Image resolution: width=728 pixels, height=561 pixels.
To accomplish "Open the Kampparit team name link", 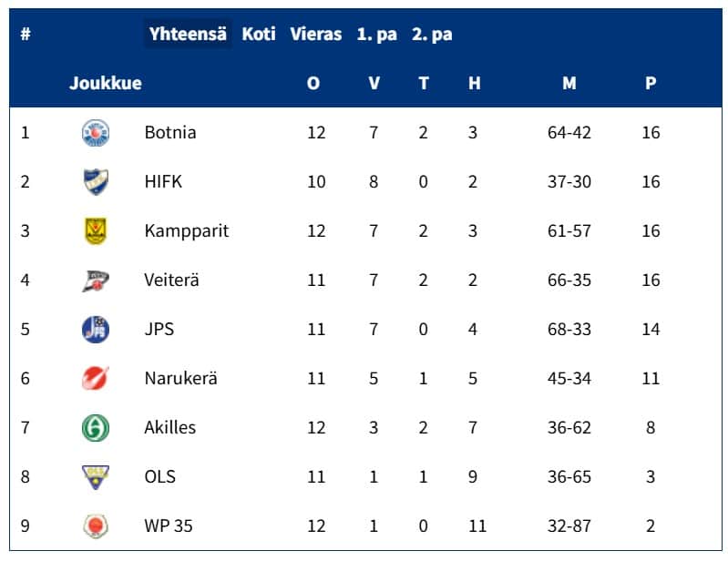I will coord(187,231).
